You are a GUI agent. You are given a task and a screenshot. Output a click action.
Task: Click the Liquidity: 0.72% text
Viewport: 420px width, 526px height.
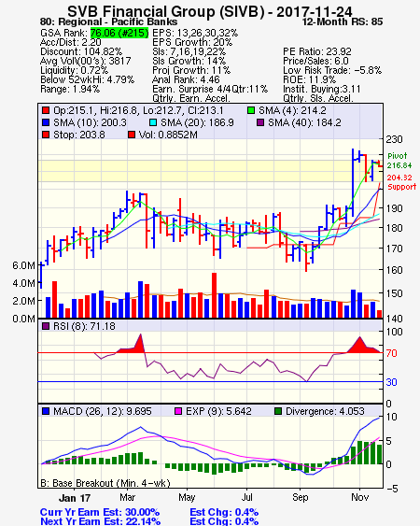tap(74, 70)
